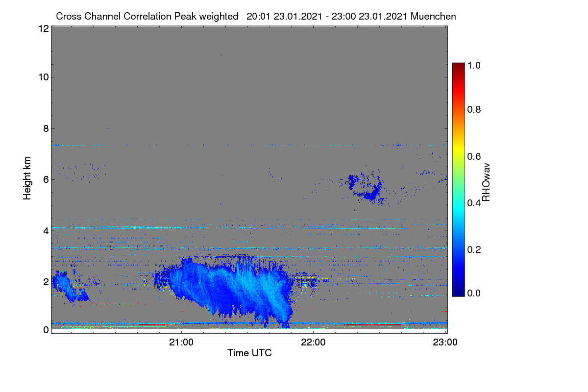Click the height axis label 8
Screen dimensions: 588x392
(46, 128)
